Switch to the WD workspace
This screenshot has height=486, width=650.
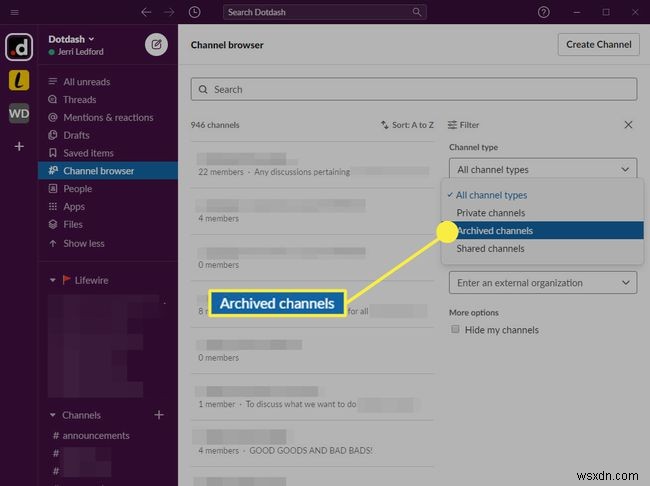tap(19, 113)
